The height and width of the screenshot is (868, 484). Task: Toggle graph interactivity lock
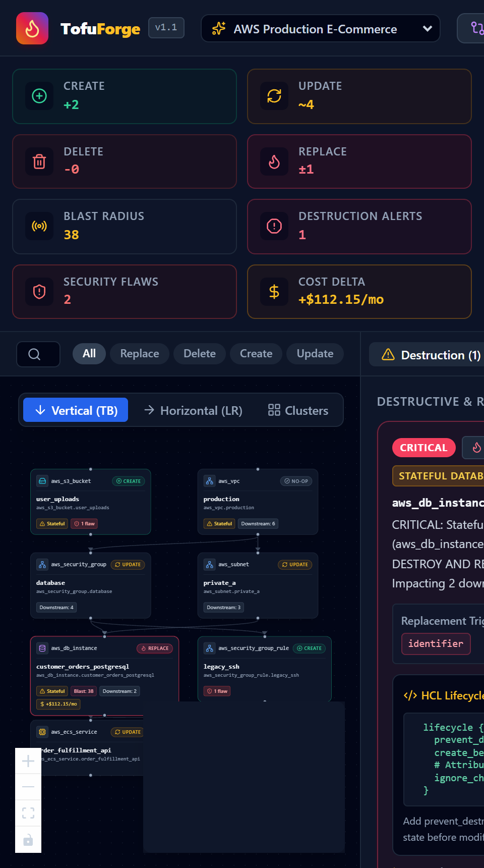coord(28,839)
